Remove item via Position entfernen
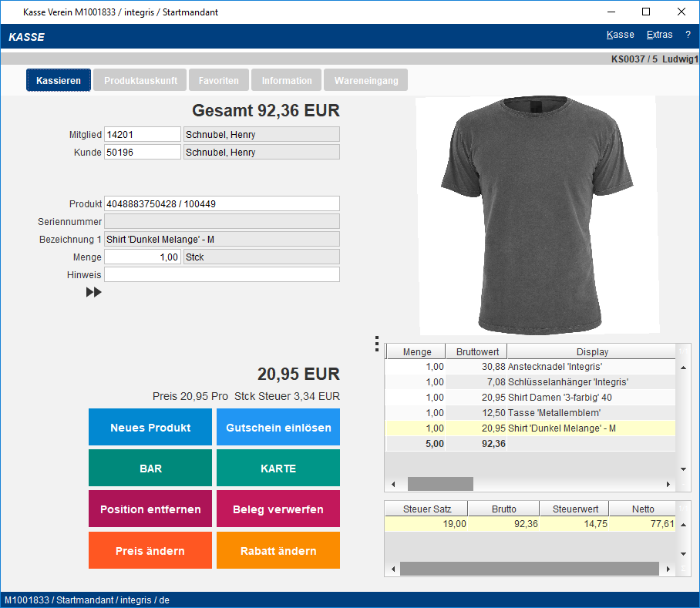This screenshot has width=700, height=608. point(150,509)
